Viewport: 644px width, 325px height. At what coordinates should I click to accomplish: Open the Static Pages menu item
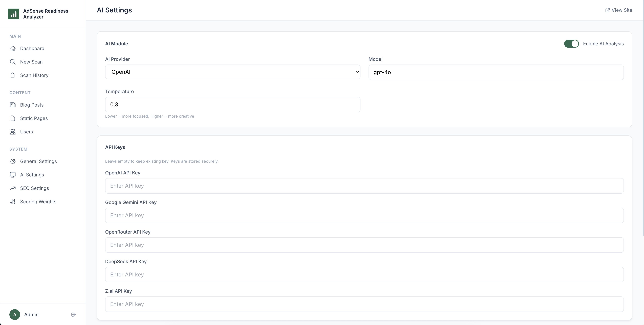point(34,118)
